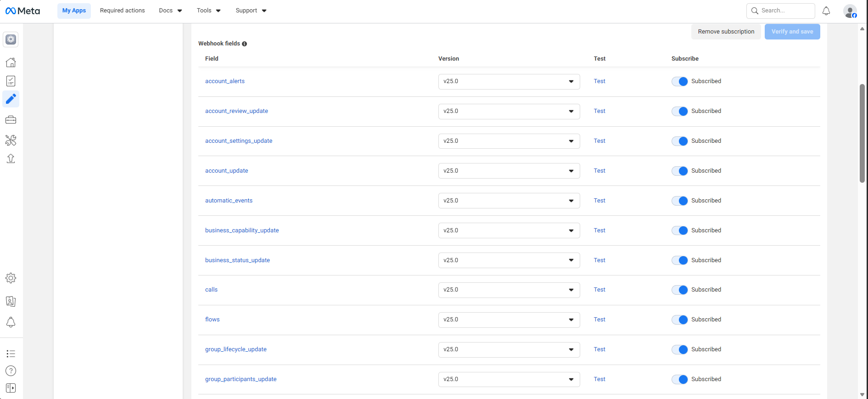Open version dropdown for business_status_update
Image resolution: width=868 pixels, height=399 pixels.
pyautogui.click(x=509, y=260)
